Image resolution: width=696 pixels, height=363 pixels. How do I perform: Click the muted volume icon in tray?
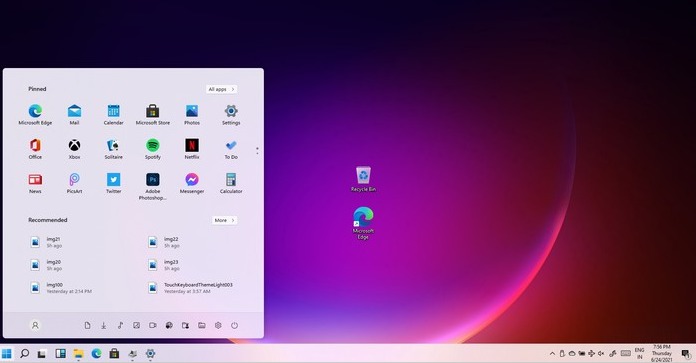click(601, 354)
